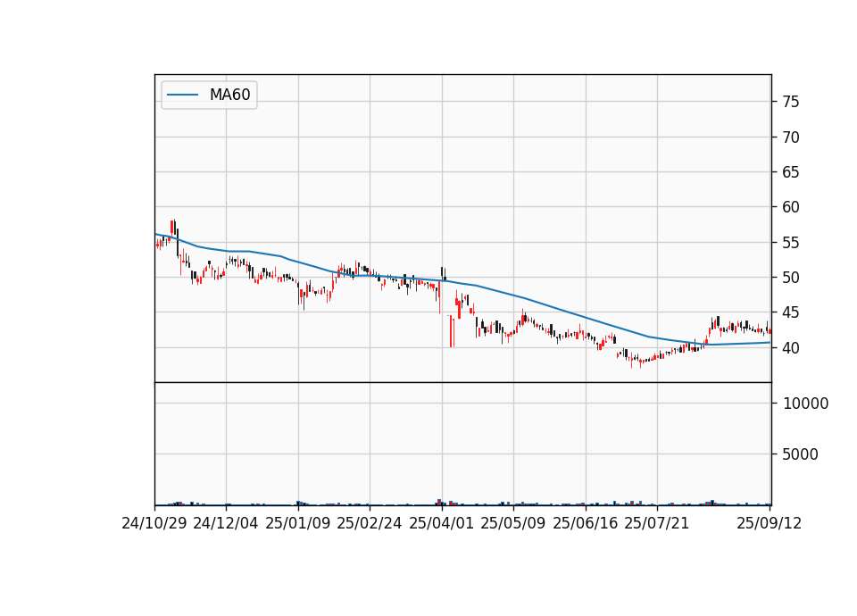857x616 pixels.
Task: Click the 25/06/16 date label
Action: pyautogui.click(x=586, y=523)
